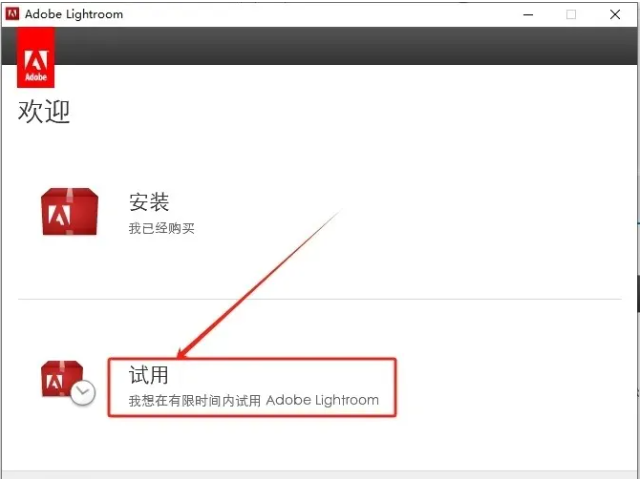Click the trial box icon with clock
Image resolution: width=640 pixels, height=479 pixels.
pos(68,383)
